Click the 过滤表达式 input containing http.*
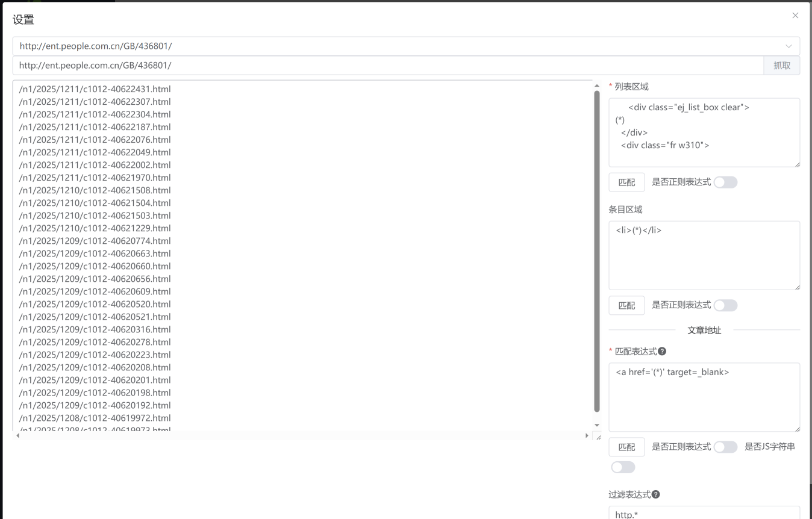The height and width of the screenshot is (519, 812). coord(704,514)
